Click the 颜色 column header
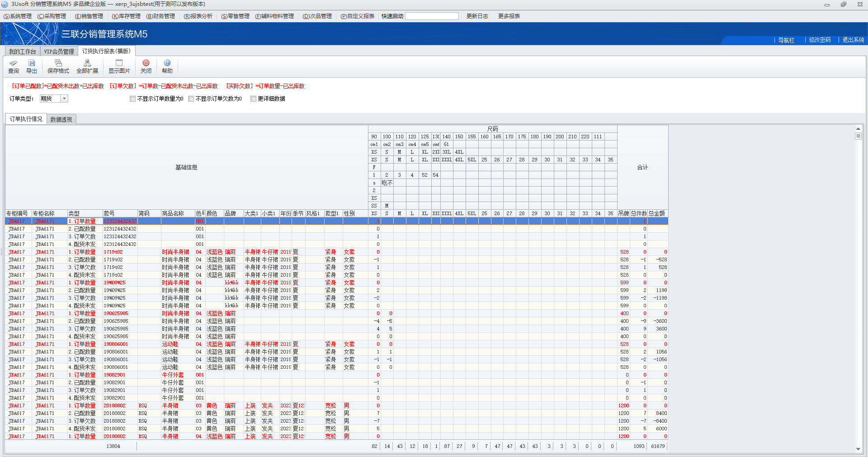 coord(214,213)
